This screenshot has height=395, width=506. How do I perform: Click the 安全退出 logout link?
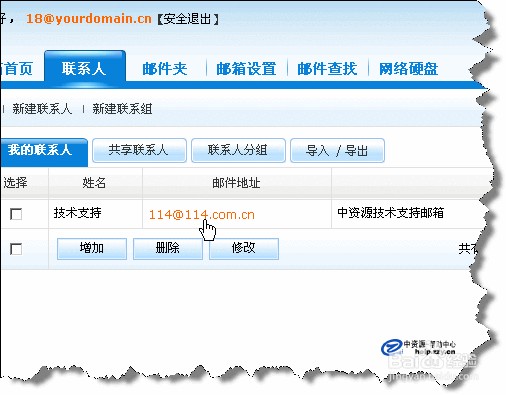click(188, 19)
